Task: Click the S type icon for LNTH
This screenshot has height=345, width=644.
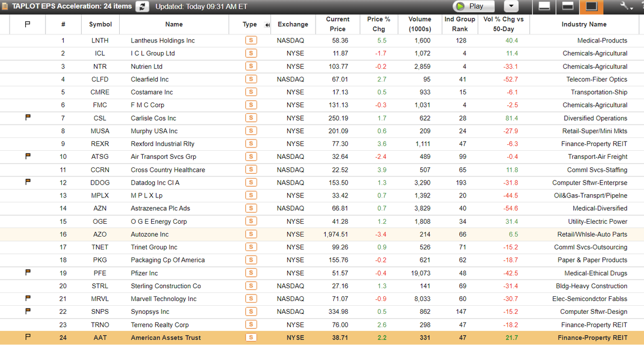Action: (x=250, y=41)
